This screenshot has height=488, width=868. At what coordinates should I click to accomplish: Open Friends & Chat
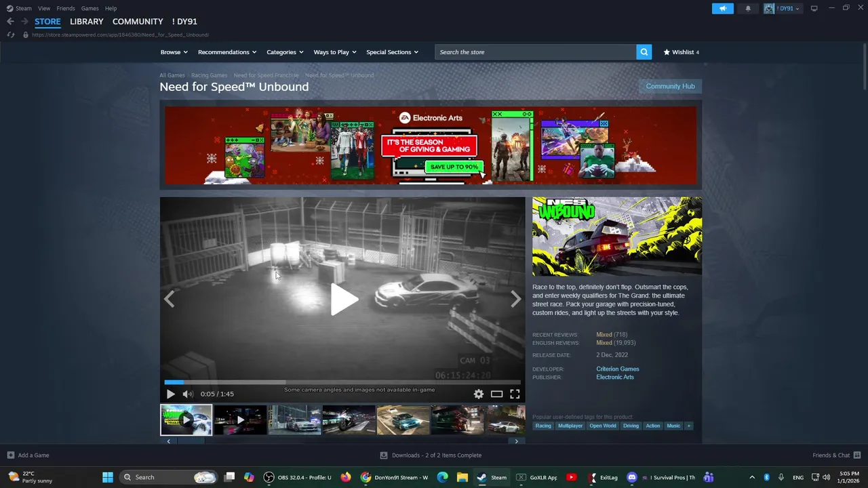click(x=837, y=455)
